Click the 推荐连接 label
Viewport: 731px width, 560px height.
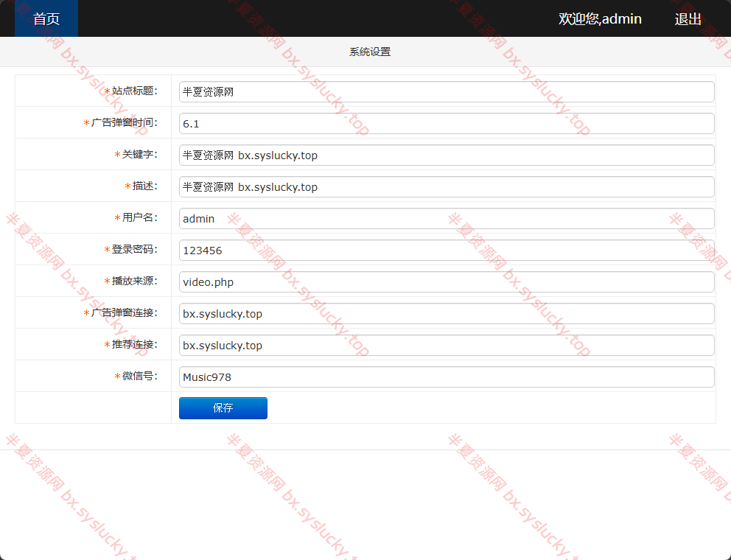click(x=135, y=345)
